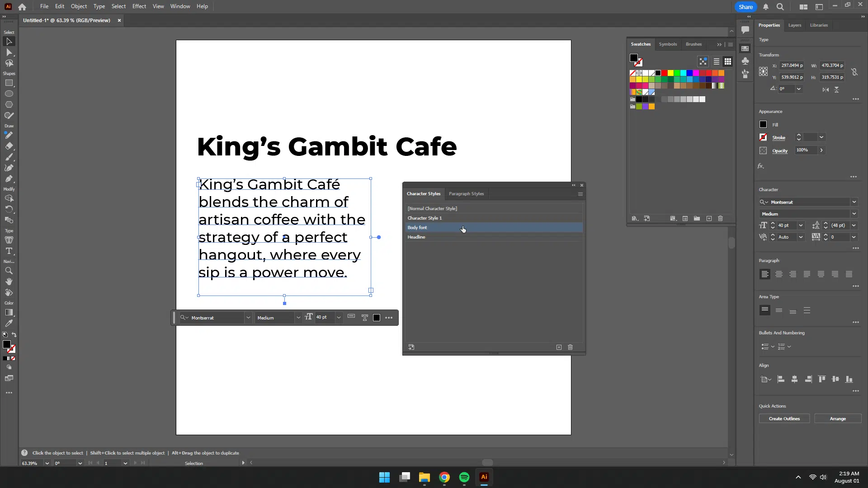The width and height of the screenshot is (868, 488).
Task: Select the Hand tool
Action: (9, 282)
